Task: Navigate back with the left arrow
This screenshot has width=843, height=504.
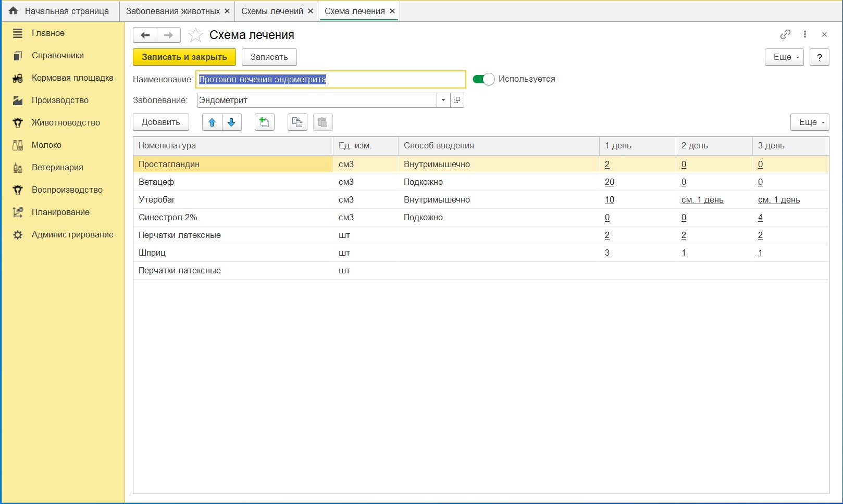Action: 145,35
